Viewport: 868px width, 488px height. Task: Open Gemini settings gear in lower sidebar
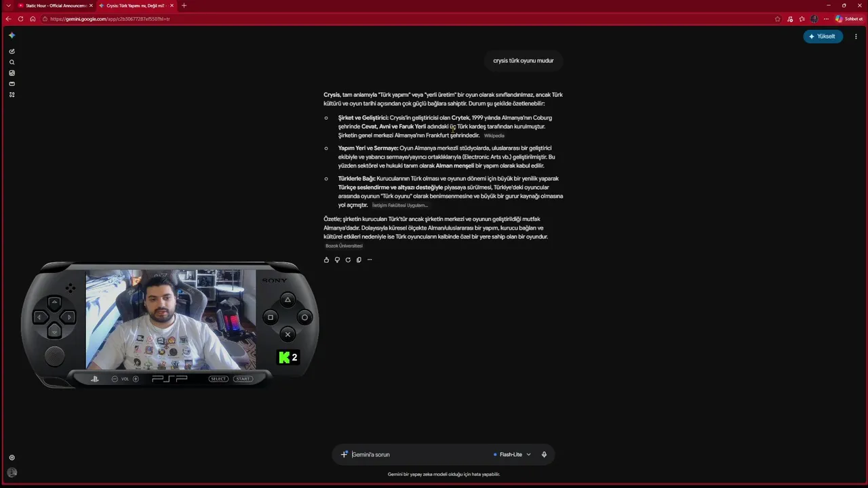click(x=12, y=457)
